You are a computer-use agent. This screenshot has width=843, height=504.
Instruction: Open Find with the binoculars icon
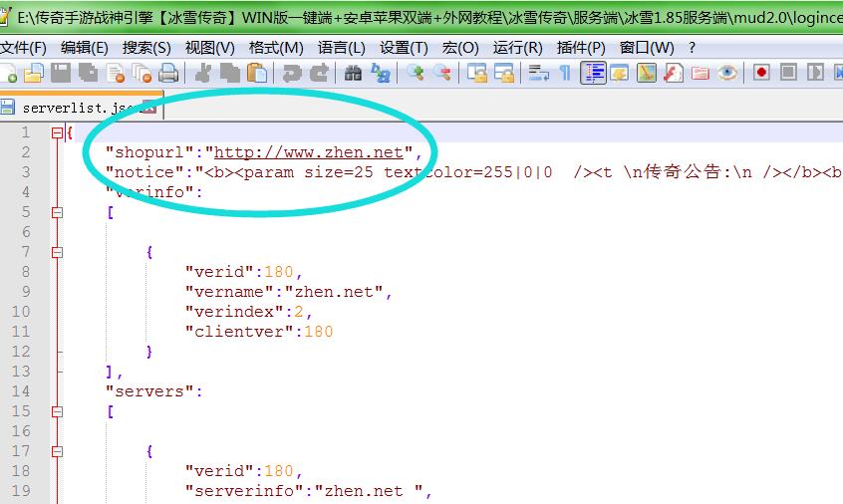click(x=353, y=73)
